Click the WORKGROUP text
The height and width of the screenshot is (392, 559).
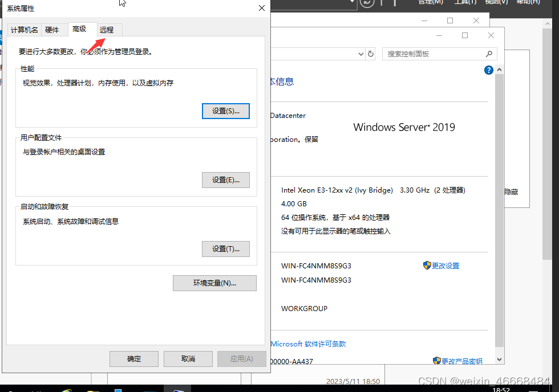[304, 309]
